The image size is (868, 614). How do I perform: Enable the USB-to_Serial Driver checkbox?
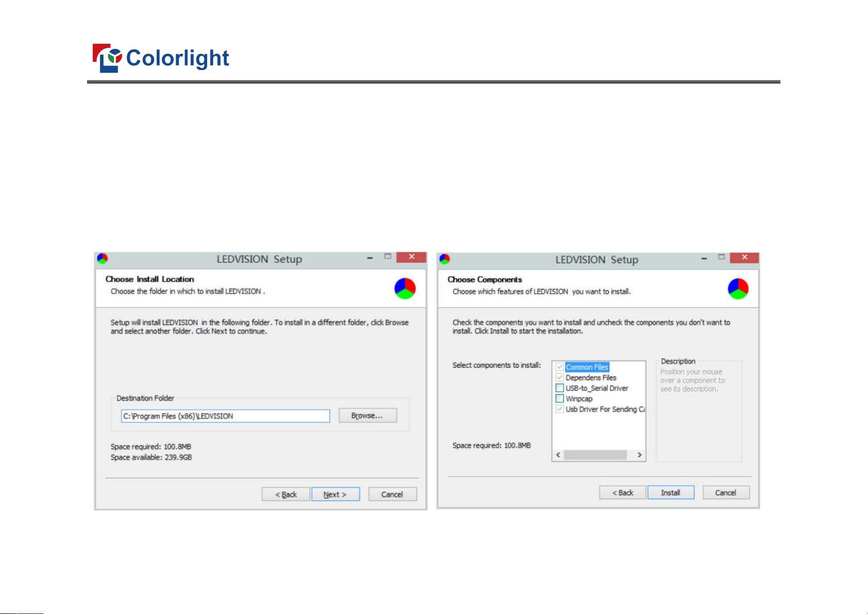coord(559,388)
